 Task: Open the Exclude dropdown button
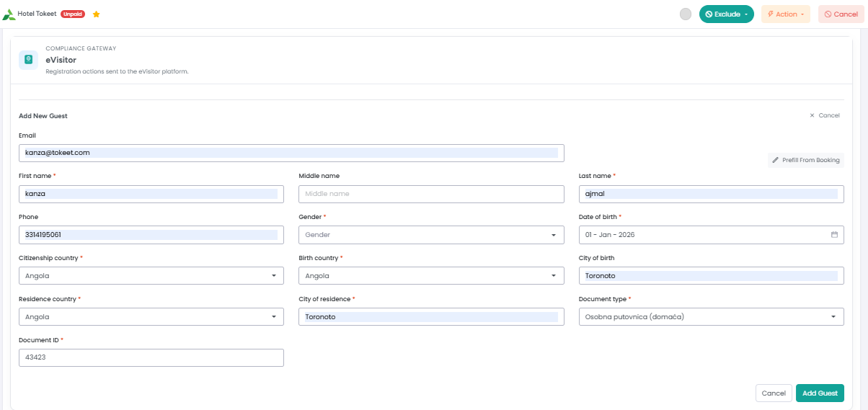coord(726,14)
